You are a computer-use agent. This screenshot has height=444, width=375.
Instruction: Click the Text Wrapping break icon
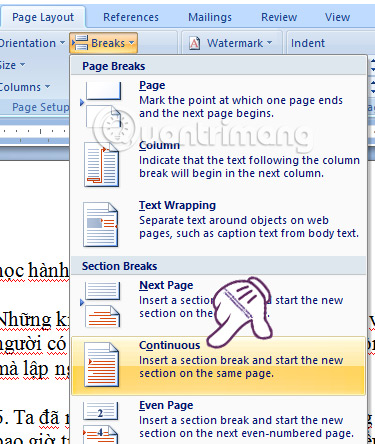(x=101, y=225)
